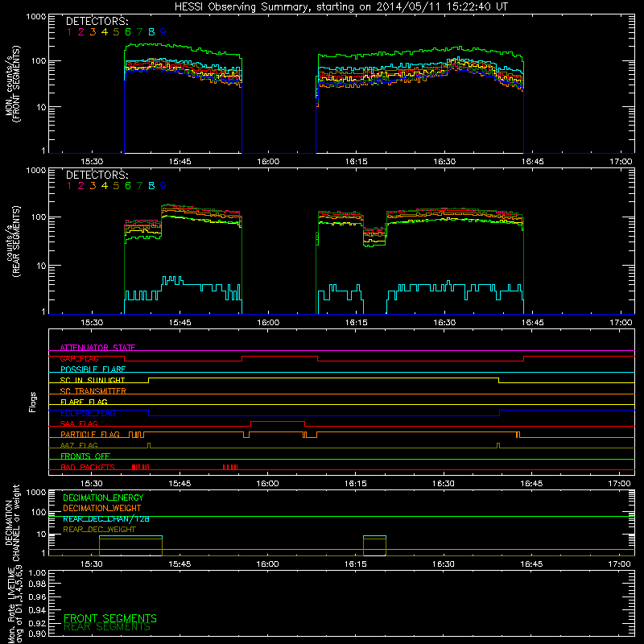Click cyan detector 8 in the front segments legend
This screenshot has height=644, width=644.
tap(151, 32)
